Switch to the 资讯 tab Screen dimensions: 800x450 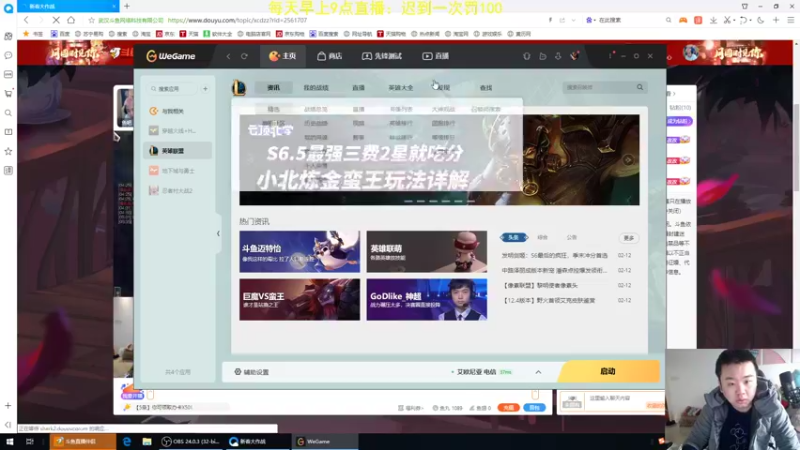(273, 88)
